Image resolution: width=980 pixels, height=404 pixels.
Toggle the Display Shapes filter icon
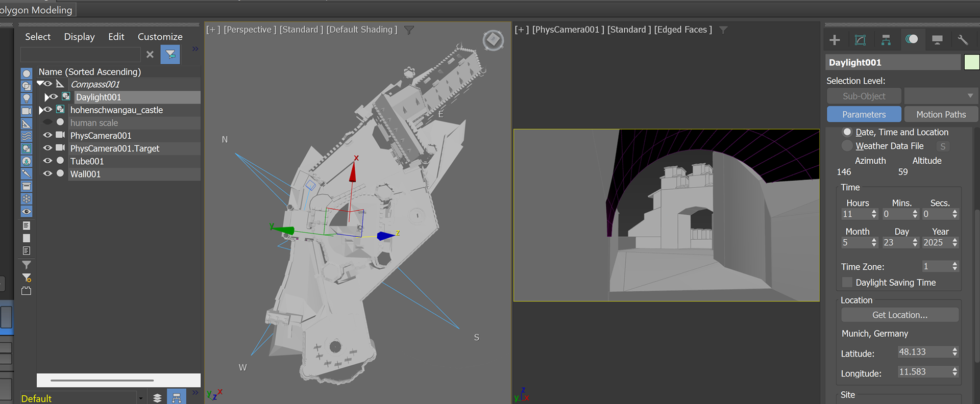tap(27, 86)
